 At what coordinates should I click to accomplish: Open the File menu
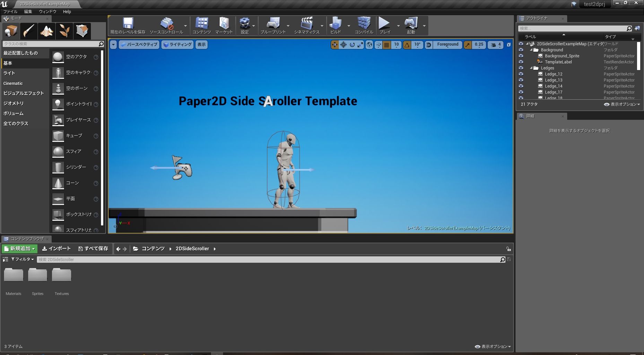(x=10, y=11)
